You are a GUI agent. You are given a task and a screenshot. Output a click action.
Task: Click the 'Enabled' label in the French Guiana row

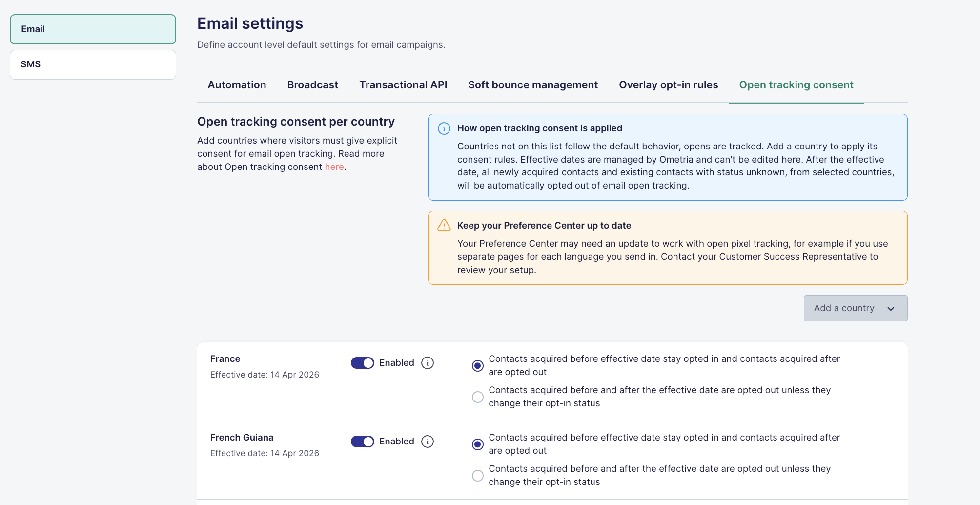tap(396, 442)
